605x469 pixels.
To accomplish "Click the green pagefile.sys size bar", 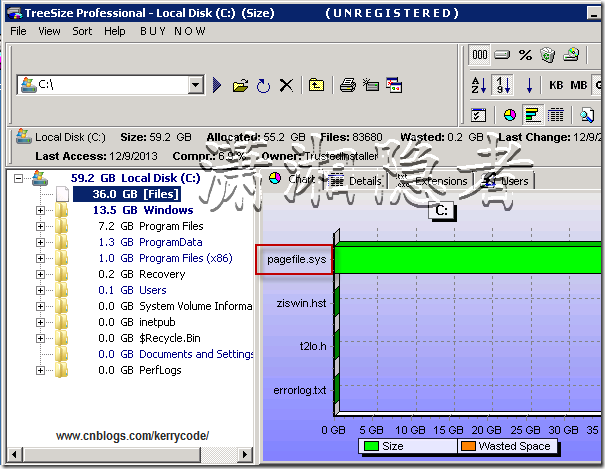I will point(468,258).
